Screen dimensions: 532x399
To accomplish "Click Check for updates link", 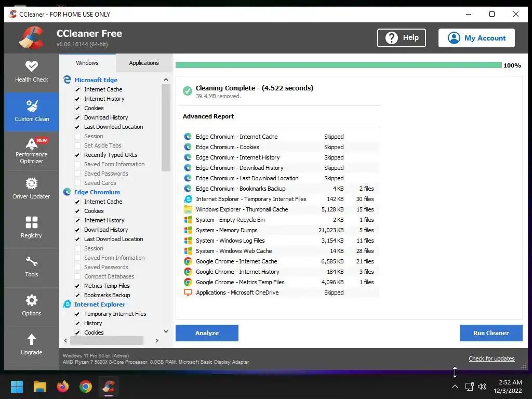I will pyautogui.click(x=491, y=358).
